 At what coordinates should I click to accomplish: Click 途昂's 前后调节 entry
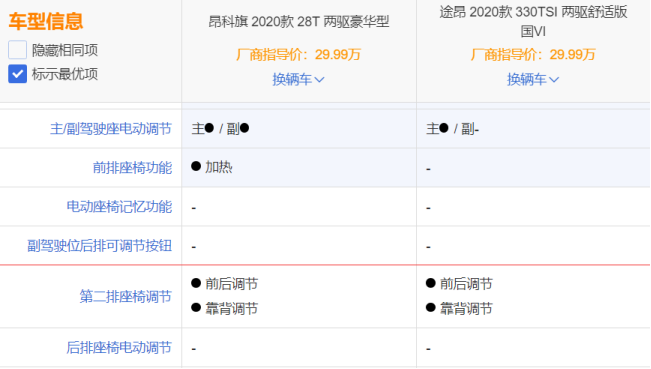[x=459, y=284]
